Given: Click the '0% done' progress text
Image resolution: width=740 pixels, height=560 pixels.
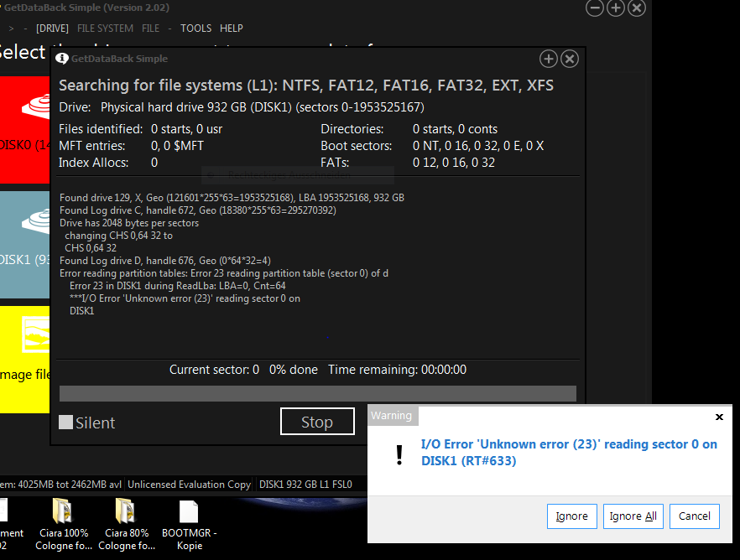Looking at the screenshot, I should click(294, 370).
